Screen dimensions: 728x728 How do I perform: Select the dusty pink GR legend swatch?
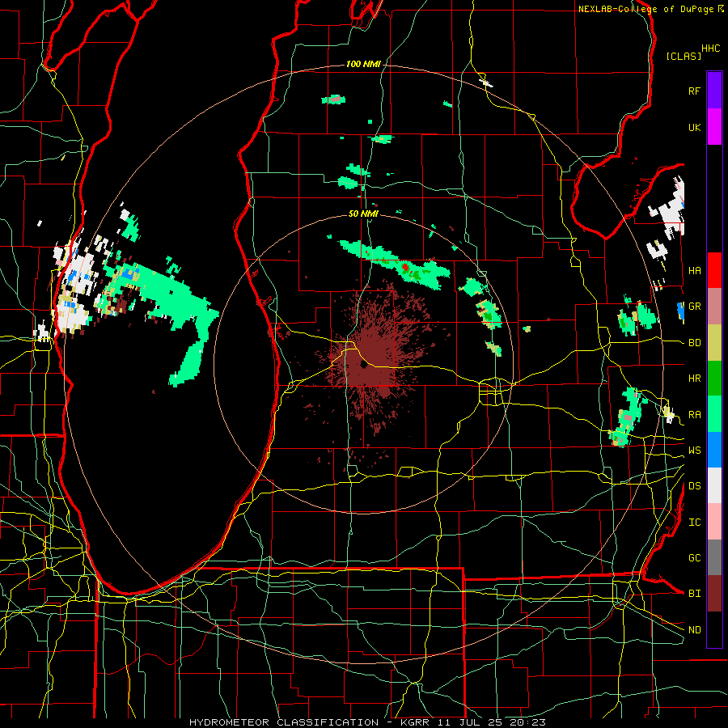(714, 307)
